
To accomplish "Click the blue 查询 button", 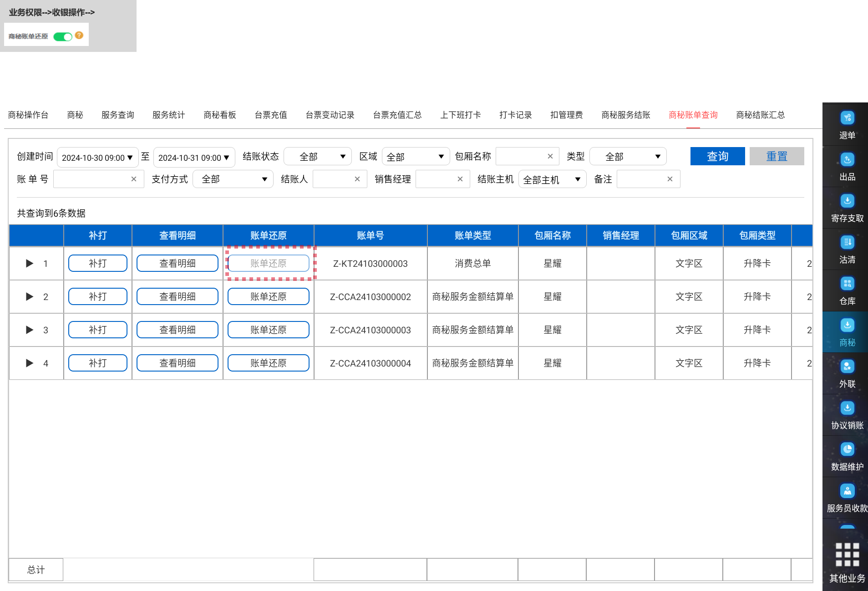I will click(718, 156).
